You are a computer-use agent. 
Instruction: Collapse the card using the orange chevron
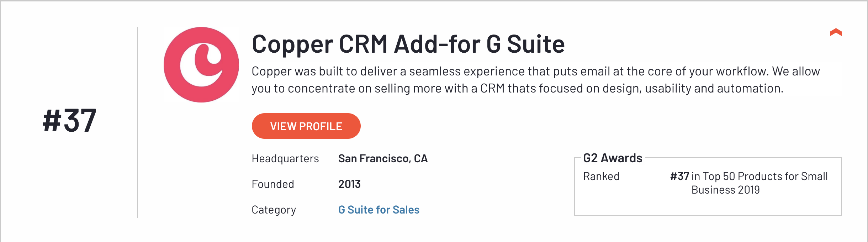836,32
